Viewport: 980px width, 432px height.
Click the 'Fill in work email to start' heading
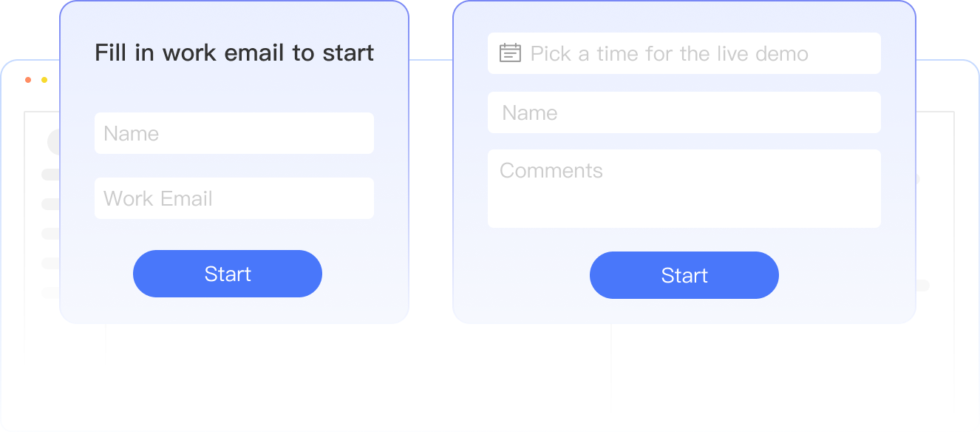(234, 53)
